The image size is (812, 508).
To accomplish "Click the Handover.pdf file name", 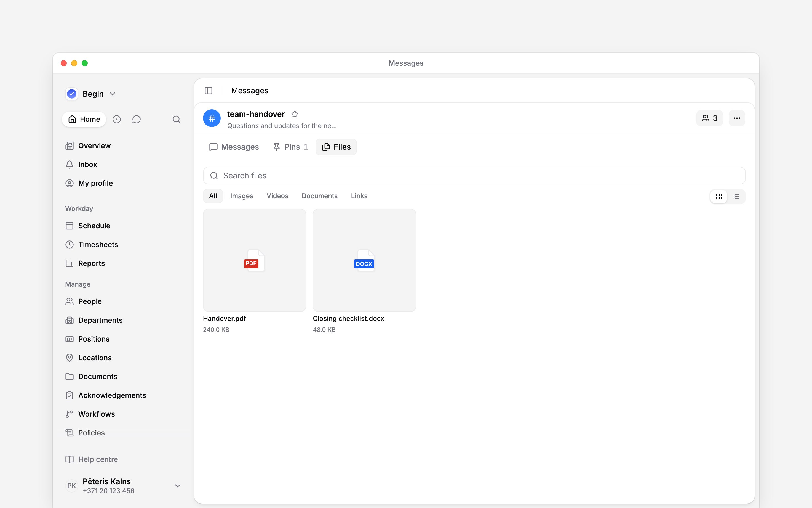I will click(225, 319).
